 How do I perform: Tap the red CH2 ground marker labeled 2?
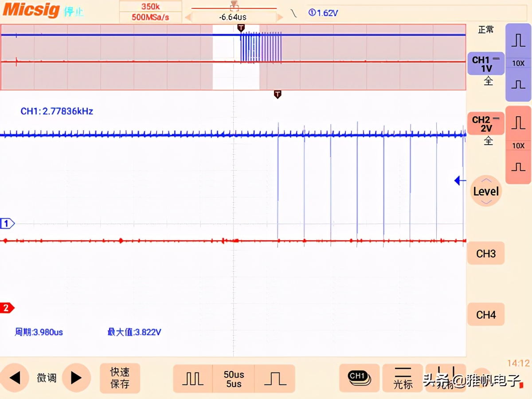point(8,308)
